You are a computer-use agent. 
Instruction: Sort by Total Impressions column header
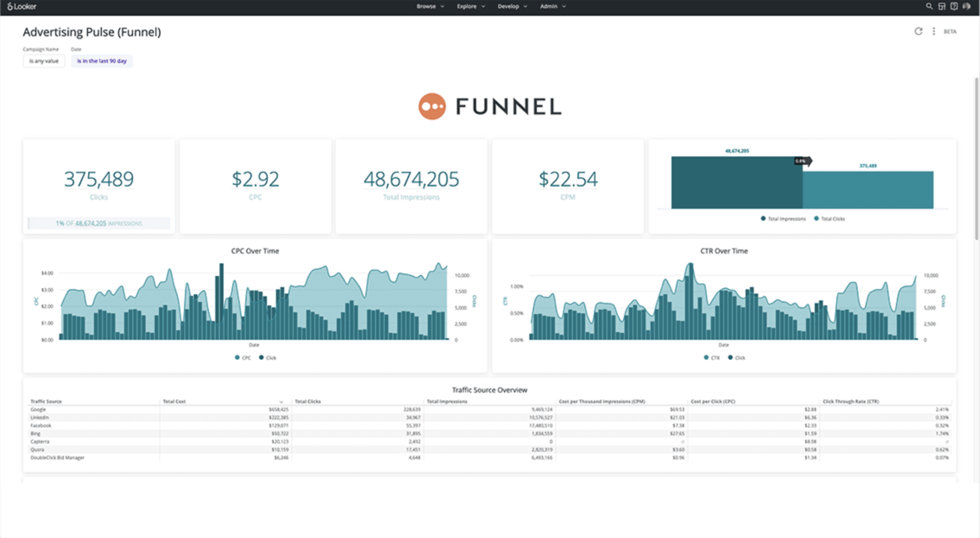point(447,402)
